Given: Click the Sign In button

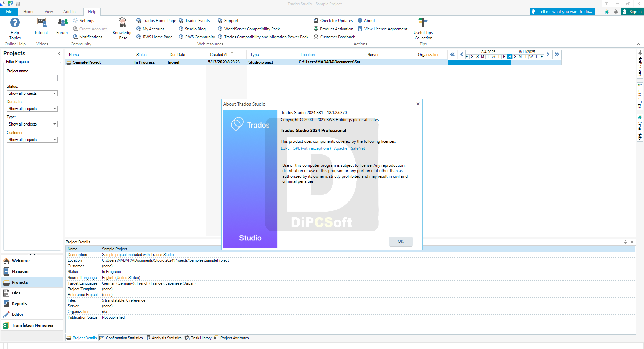Looking at the screenshot, I should (x=632, y=12).
